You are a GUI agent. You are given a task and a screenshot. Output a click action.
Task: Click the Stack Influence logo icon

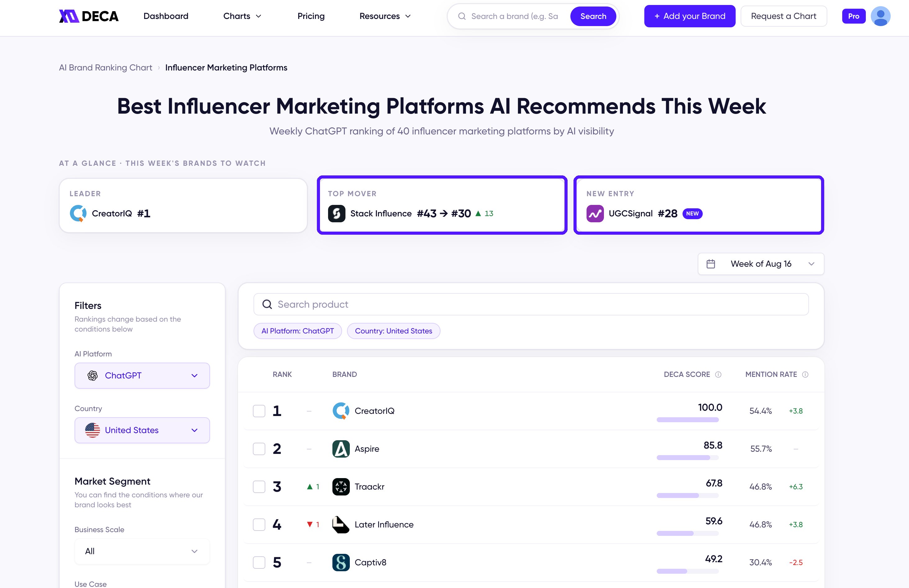pos(336,213)
